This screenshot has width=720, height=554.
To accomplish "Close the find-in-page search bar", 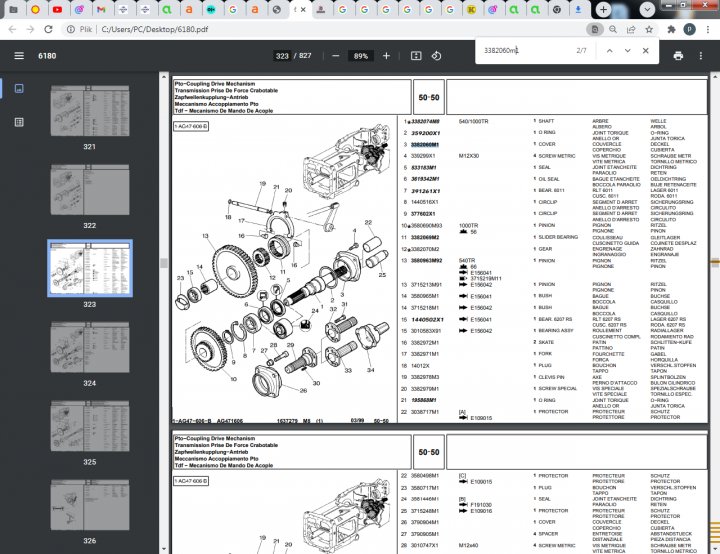I will [647, 50].
